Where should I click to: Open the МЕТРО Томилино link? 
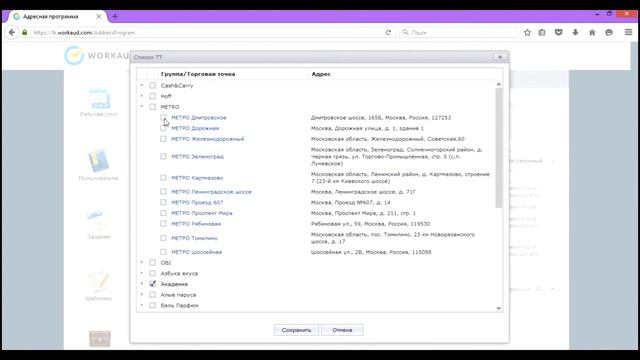point(194,238)
